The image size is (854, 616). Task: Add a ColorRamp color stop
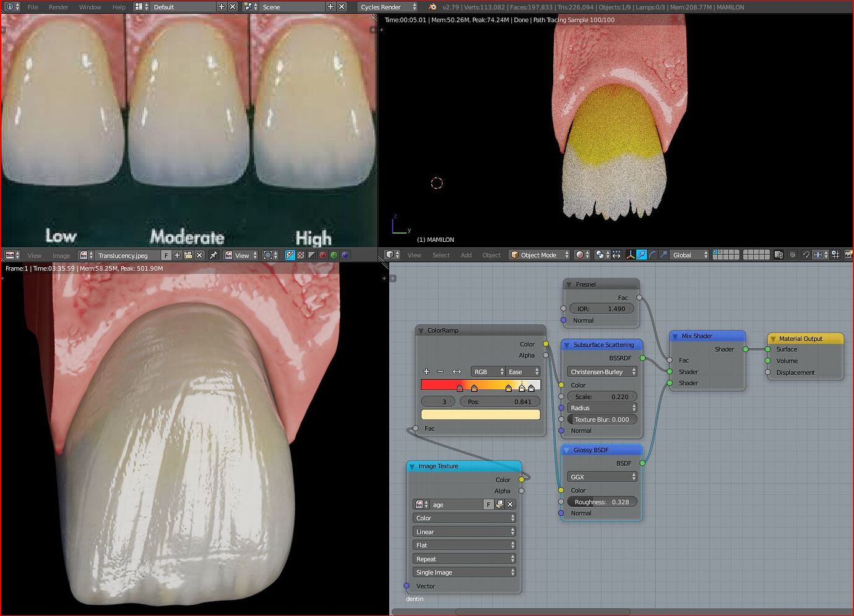[426, 372]
